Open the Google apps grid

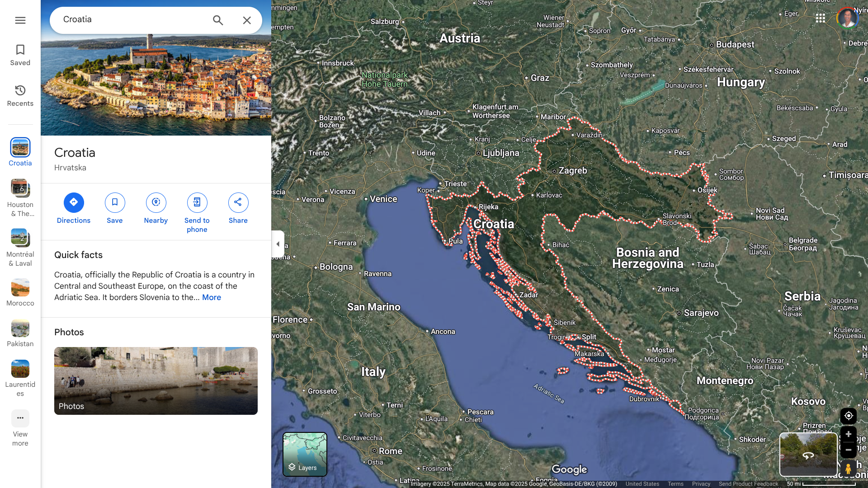click(x=821, y=18)
